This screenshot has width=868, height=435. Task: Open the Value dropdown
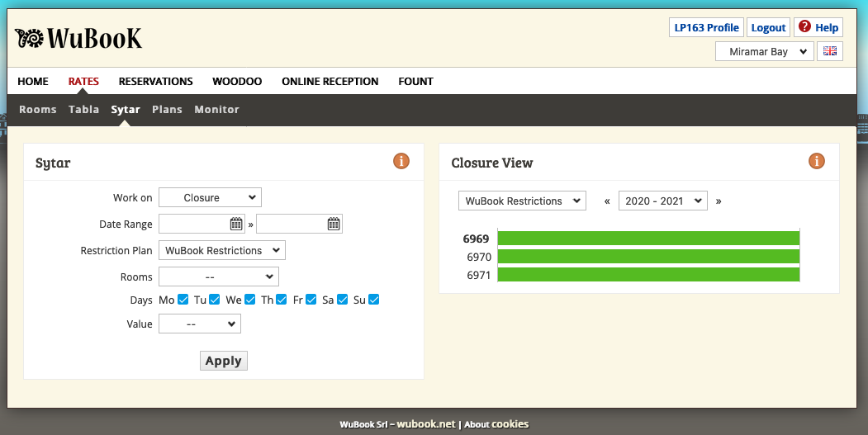(x=200, y=324)
